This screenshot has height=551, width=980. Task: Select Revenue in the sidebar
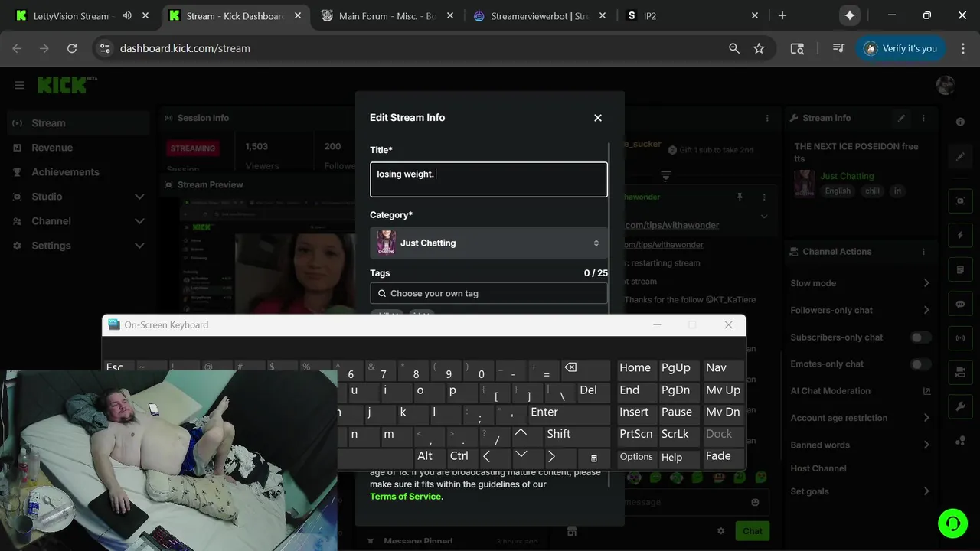pyautogui.click(x=77, y=148)
